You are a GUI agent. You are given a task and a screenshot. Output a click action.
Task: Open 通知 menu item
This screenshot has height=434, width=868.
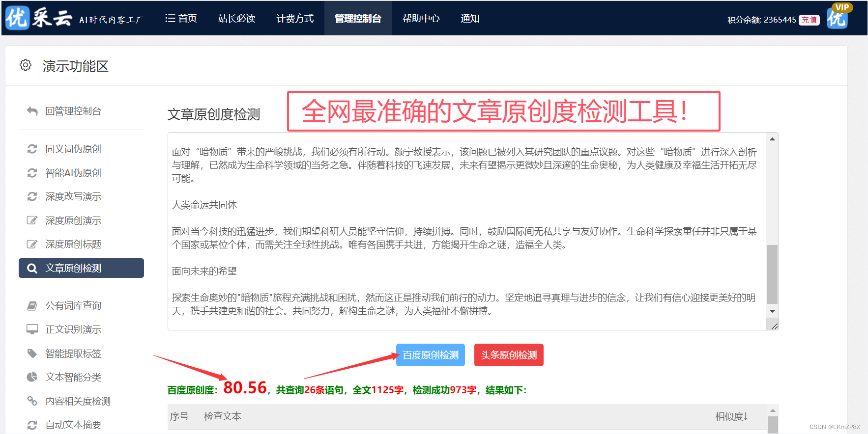470,18
